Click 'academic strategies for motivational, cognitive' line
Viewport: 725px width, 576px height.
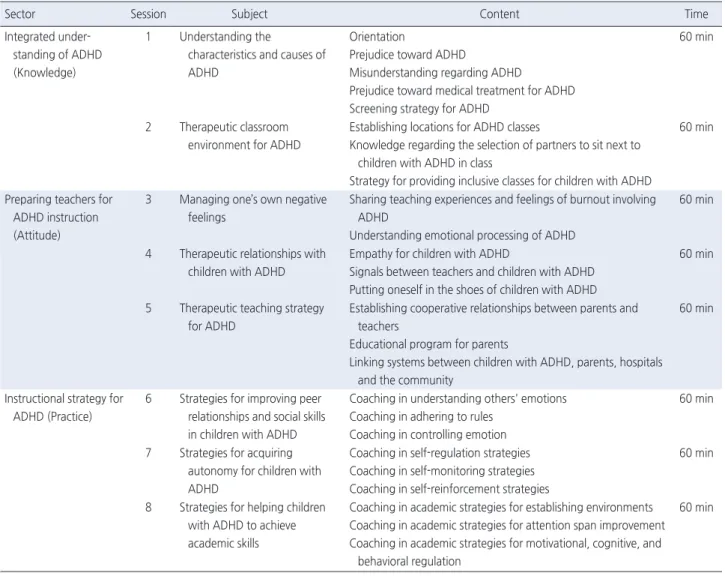coord(505,552)
